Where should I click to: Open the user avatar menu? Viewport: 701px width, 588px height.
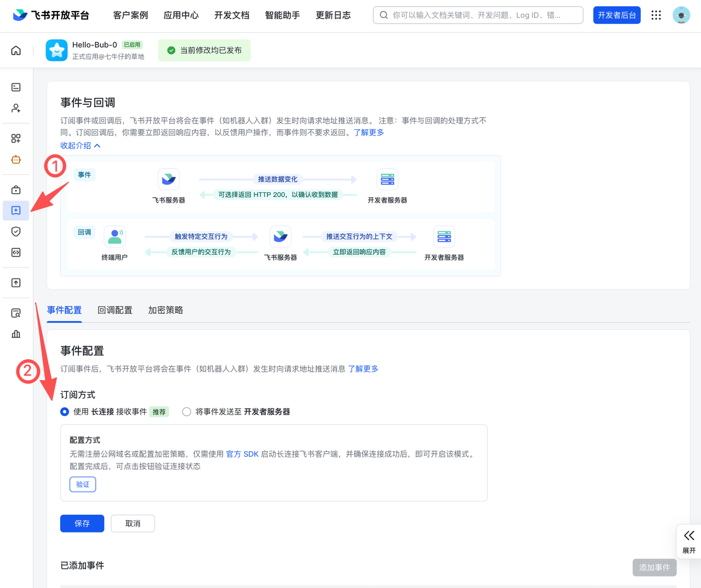coord(681,15)
